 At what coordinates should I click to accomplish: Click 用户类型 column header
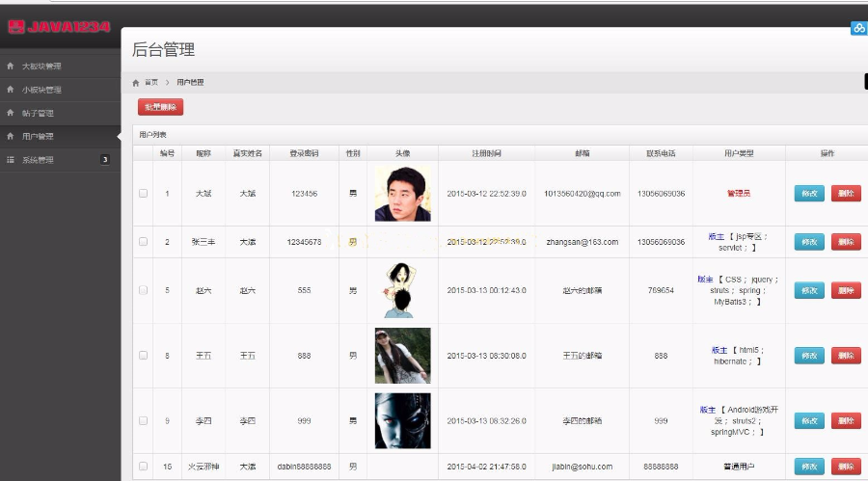pyautogui.click(x=739, y=153)
